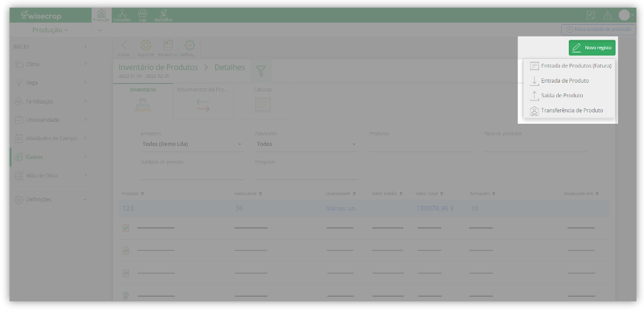644x310 pixels.
Task: Click the Fertilização sidebar icon
Action: point(19,101)
